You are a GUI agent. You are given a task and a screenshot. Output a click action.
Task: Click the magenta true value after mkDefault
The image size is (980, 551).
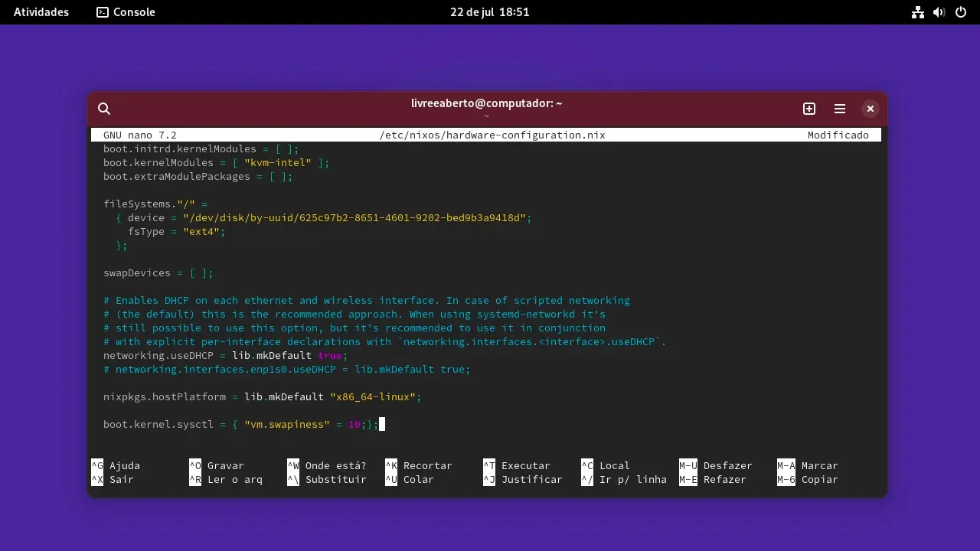point(330,355)
